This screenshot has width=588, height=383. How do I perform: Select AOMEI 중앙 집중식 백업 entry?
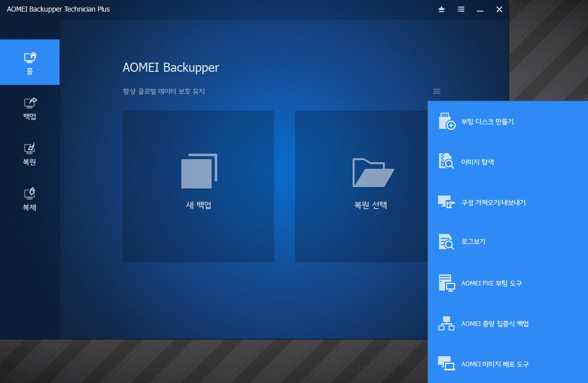tap(495, 324)
